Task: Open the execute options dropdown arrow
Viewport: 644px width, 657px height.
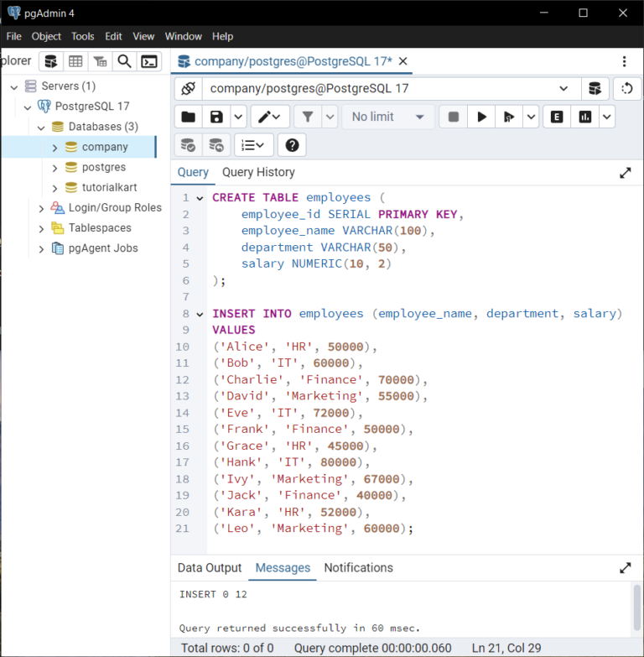Action: [531, 117]
